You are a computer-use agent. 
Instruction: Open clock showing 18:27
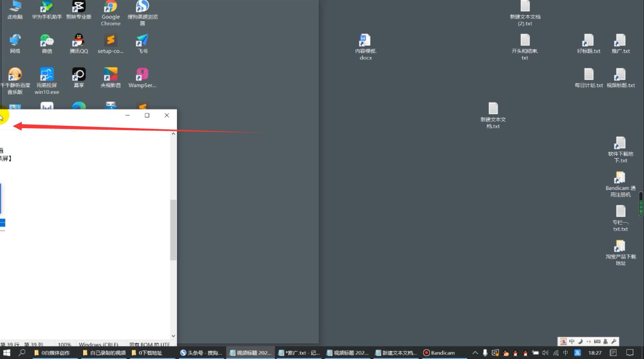point(595,353)
